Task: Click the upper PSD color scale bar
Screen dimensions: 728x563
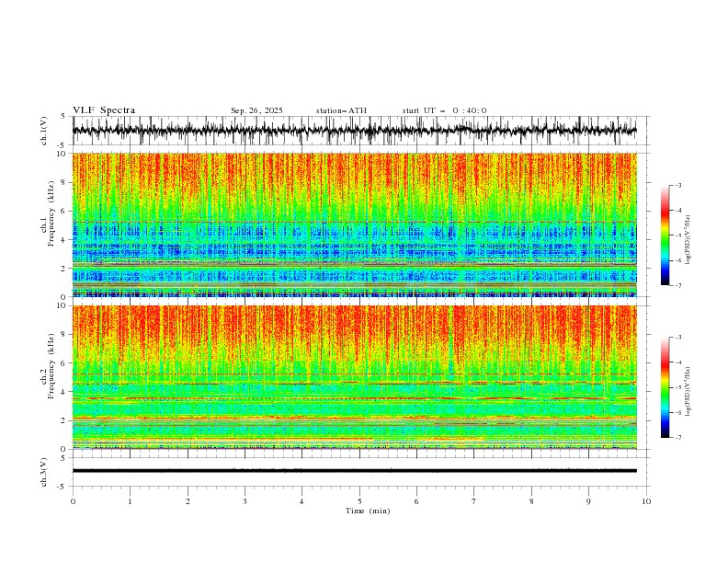Action: [665, 236]
